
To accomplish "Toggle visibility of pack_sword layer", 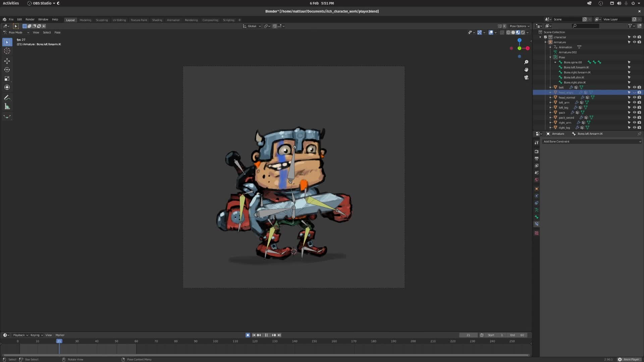I will (x=633, y=117).
